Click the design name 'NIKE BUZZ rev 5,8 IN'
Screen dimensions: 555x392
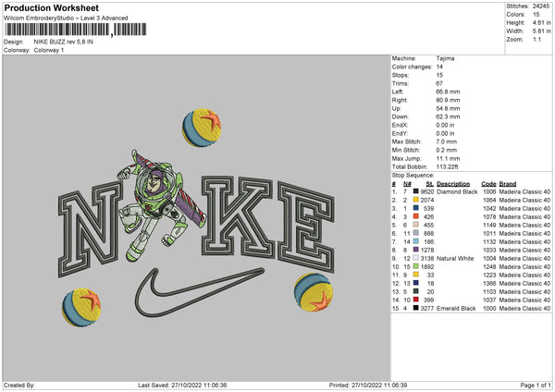[63, 42]
